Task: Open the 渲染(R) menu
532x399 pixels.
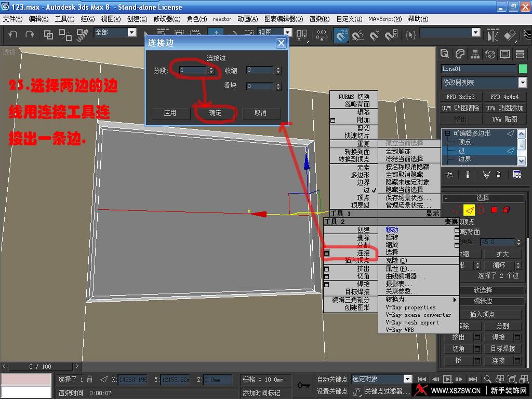Action: (320, 19)
